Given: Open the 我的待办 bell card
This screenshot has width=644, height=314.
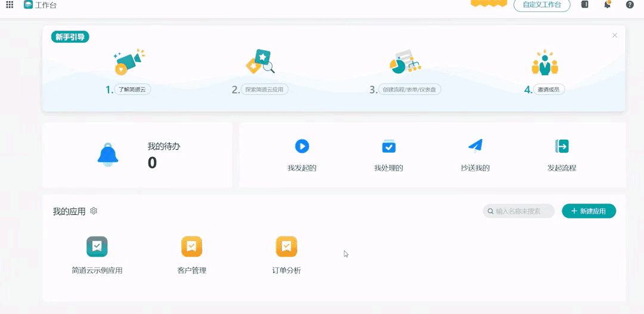Looking at the screenshot, I should [x=137, y=155].
